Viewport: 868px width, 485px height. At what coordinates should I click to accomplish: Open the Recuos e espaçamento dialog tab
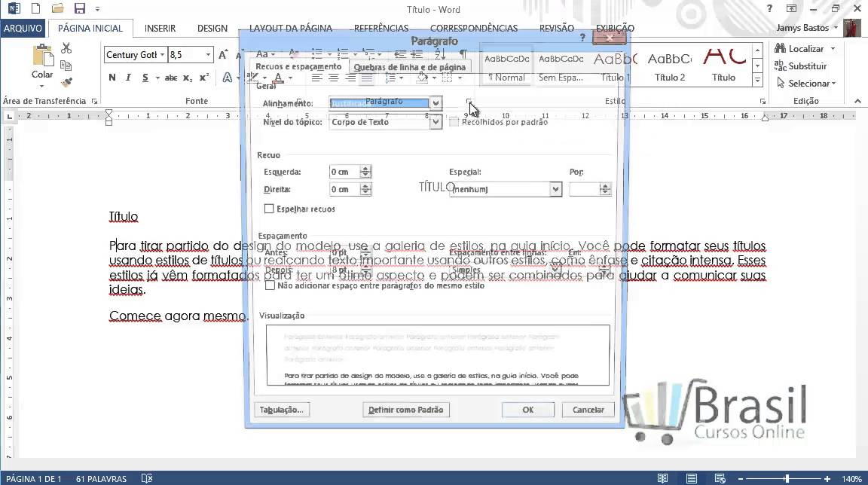pyautogui.click(x=298, y=66)
